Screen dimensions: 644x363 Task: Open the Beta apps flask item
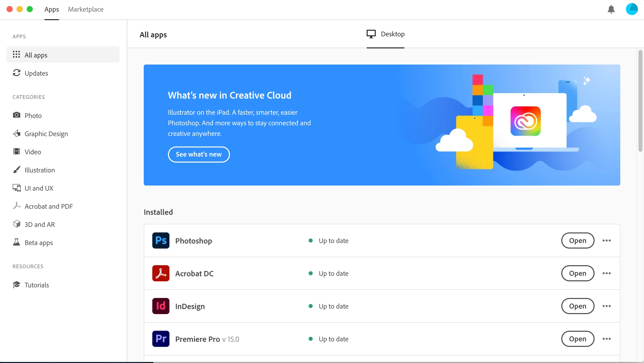17,242
